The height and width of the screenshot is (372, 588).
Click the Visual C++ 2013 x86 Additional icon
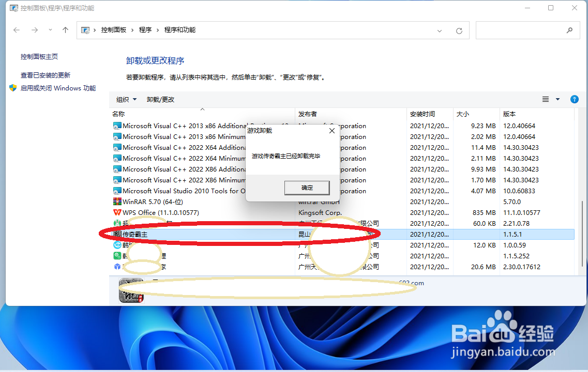click(x=117, y=126)
